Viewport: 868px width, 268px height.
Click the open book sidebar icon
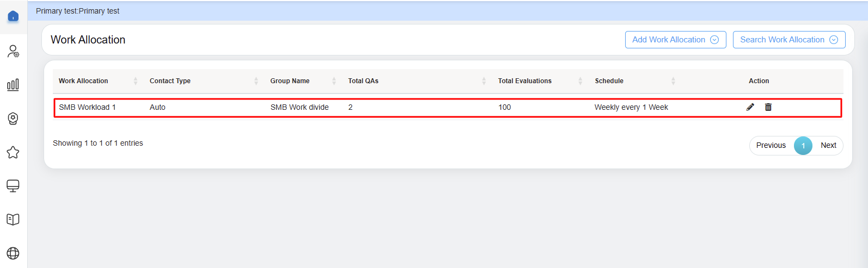pyautogui.click(x=13, y=220)
